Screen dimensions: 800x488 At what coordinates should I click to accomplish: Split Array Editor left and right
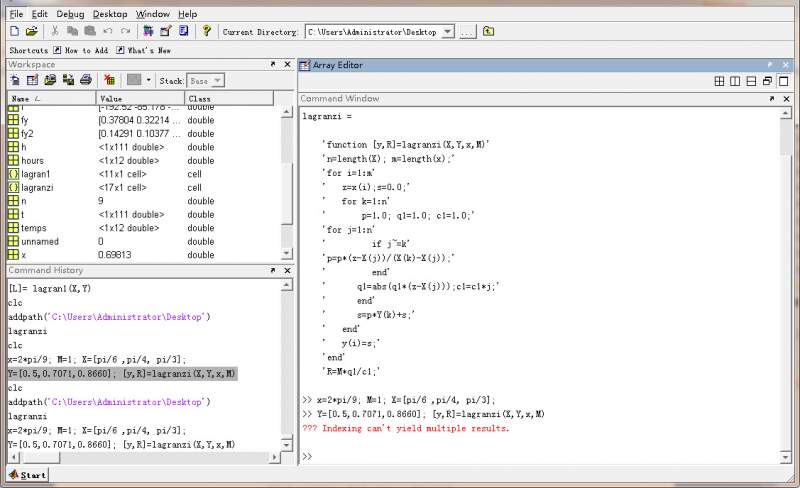tap(735, 80)
